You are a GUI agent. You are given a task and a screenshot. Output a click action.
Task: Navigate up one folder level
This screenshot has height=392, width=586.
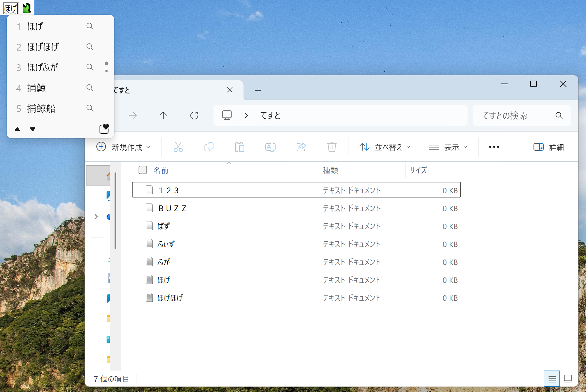pos(163,116)
